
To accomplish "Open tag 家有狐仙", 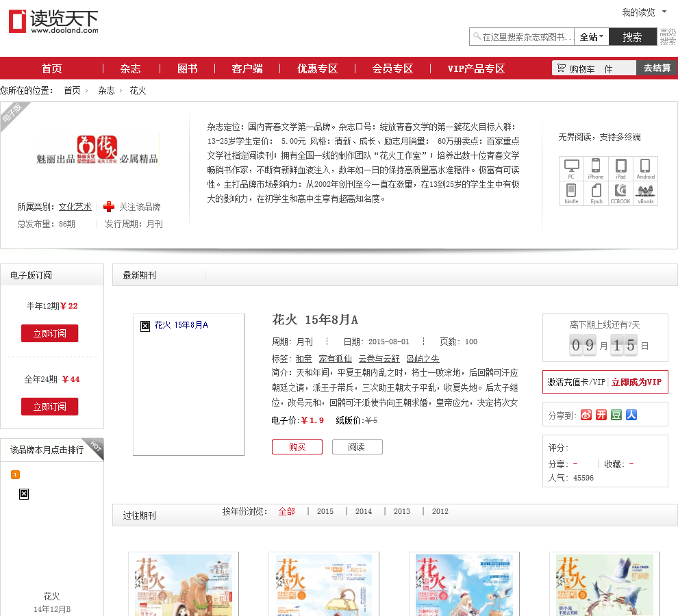I will (335, 359).
